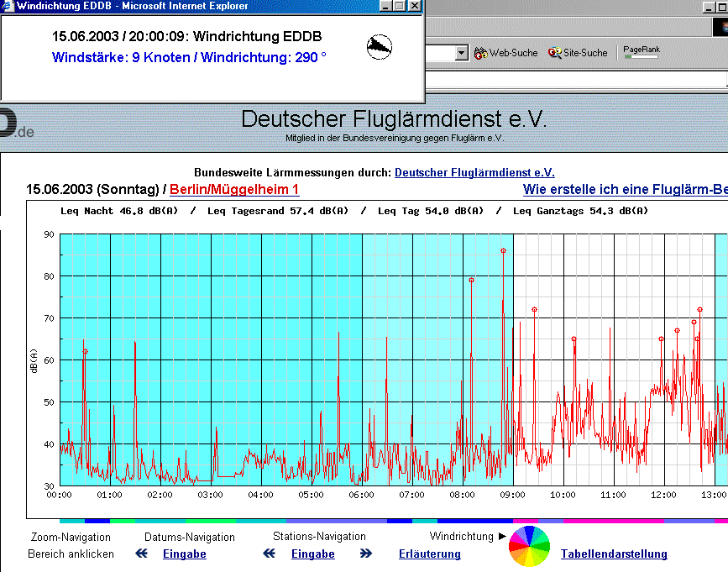Click Eingabe link under Datums-Navigation
Viewport: 728px width, 572px height.
(x=185, y=554)
